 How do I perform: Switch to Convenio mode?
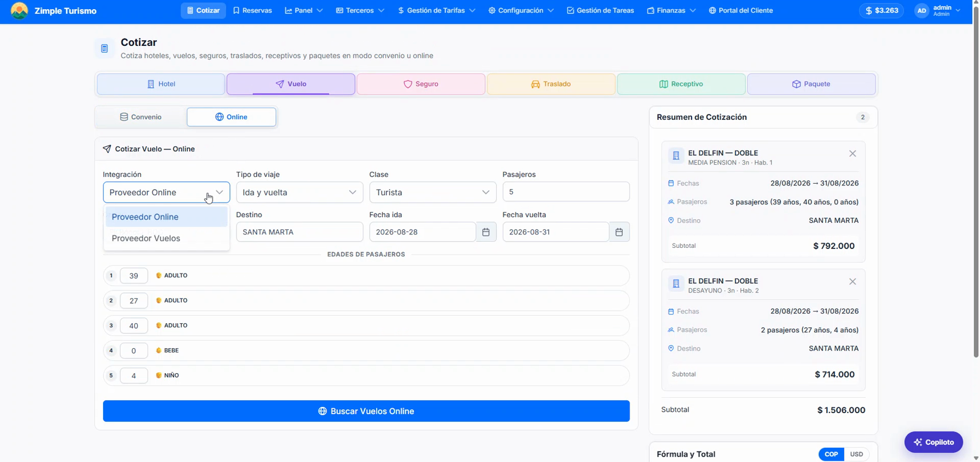point(141,117)
